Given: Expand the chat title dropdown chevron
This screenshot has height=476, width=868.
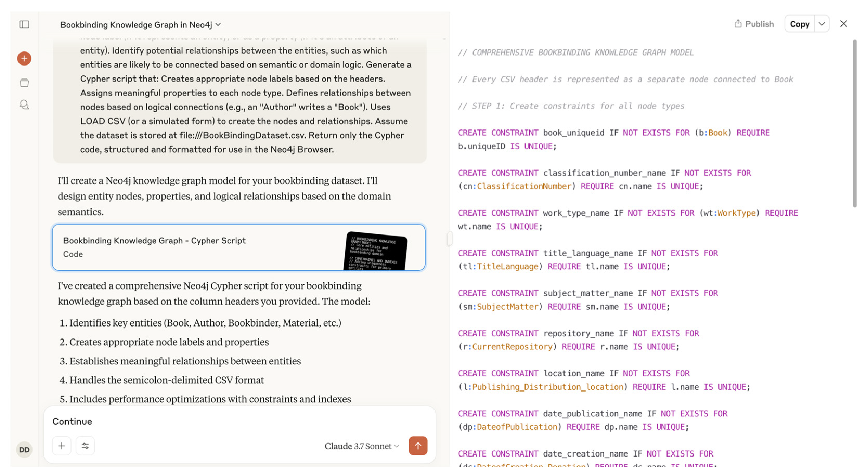Looking at the screenshot, I should 218,25.
